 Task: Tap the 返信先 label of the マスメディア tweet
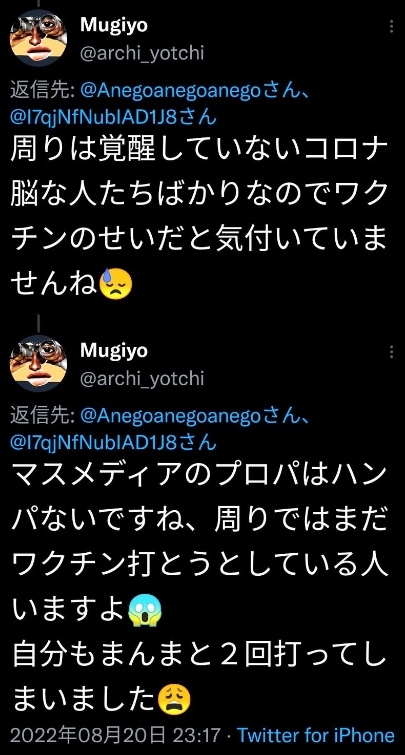42,417
